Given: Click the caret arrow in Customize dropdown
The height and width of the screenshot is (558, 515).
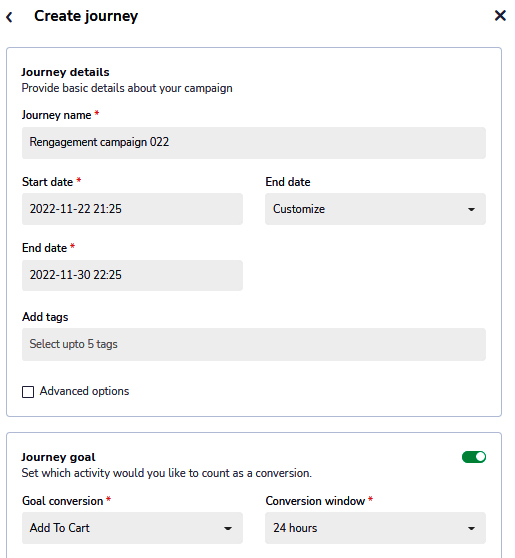Looking at the screenshot, I should point(471,209).
